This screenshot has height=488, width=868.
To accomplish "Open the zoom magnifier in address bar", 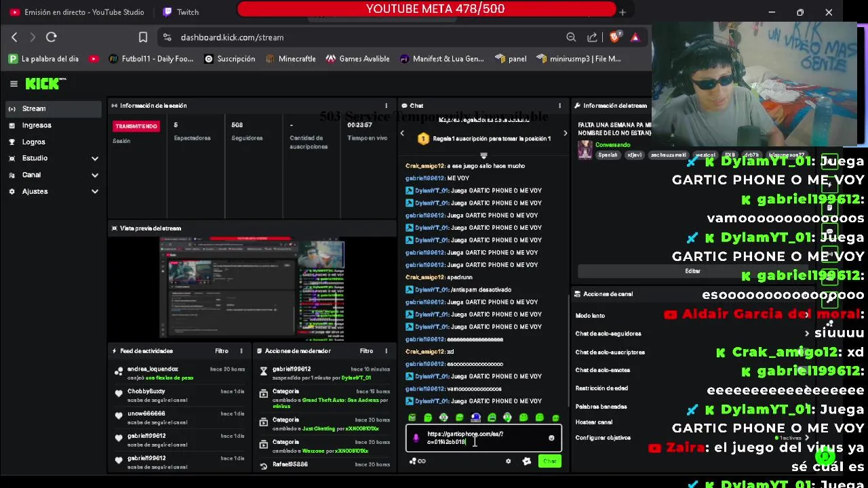I will pyautogui.click(x=571, y=37).
